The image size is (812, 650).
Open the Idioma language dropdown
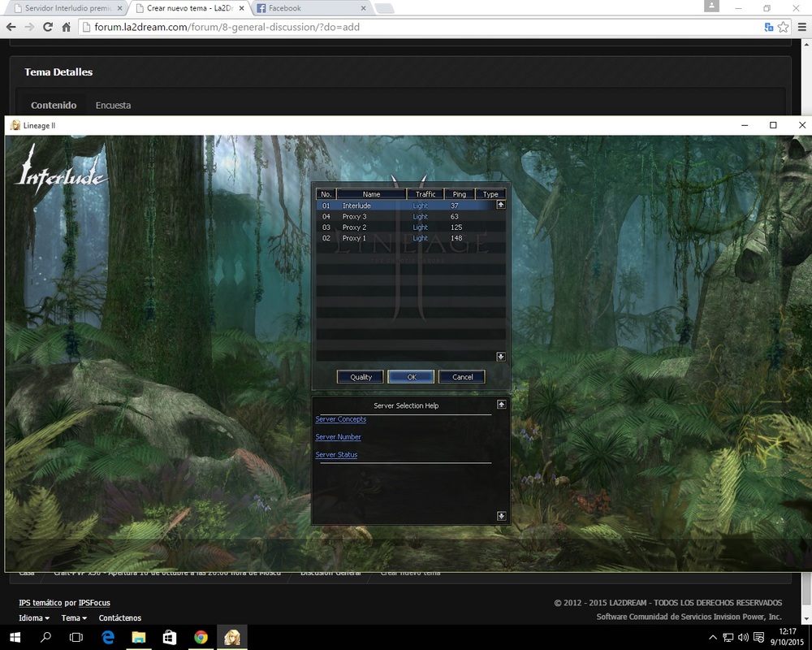(34, 618)
